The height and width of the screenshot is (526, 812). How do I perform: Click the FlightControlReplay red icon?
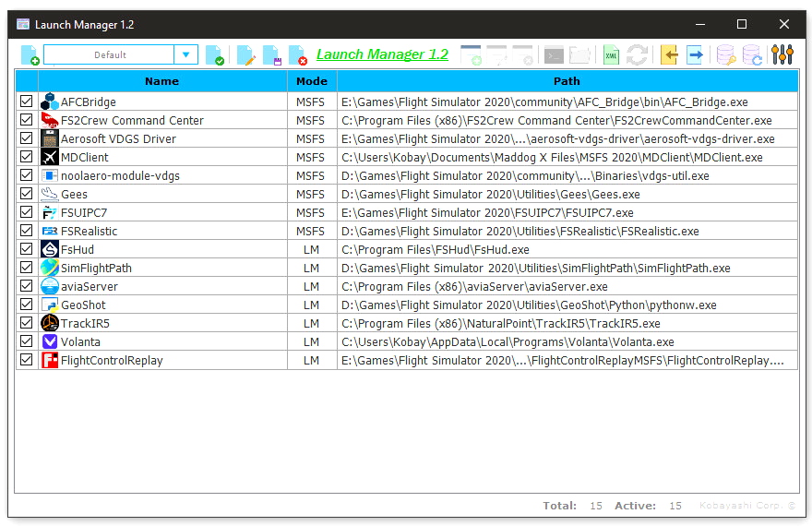pos(50,360)
